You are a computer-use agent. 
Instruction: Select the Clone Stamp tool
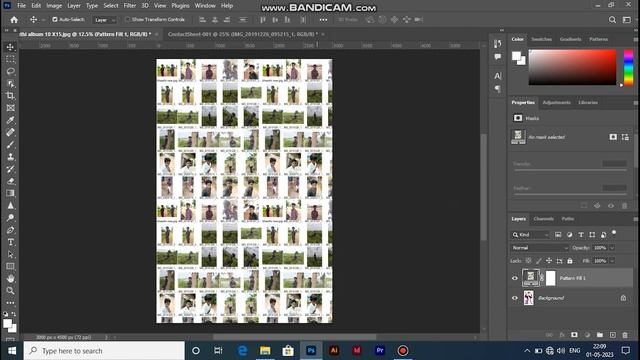tap(11, 157)
